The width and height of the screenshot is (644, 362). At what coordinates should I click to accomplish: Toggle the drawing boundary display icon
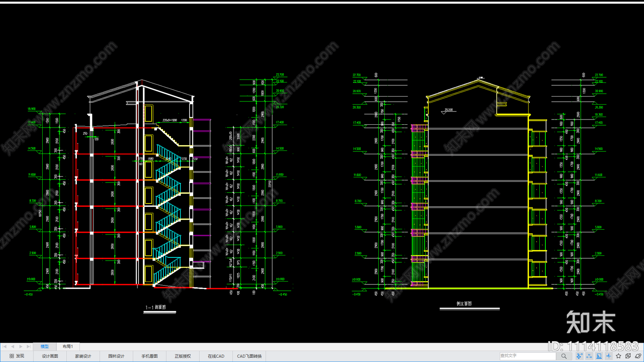click(x=599, y=356)
